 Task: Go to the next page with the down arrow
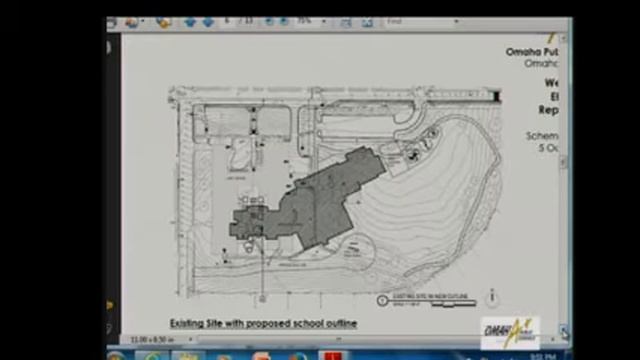[x=208, y=22]
